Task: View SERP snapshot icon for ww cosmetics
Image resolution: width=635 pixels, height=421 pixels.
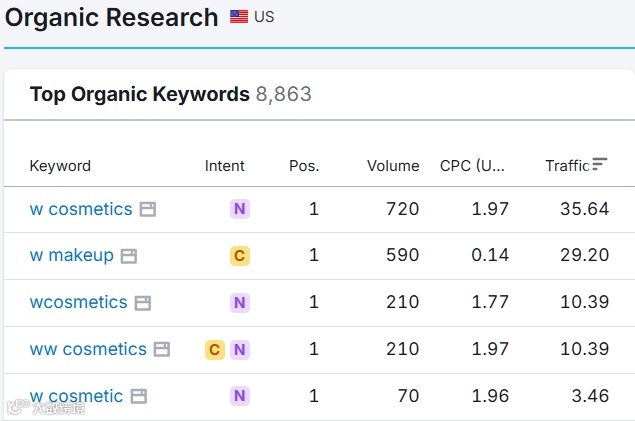Action: coord(162,350)
